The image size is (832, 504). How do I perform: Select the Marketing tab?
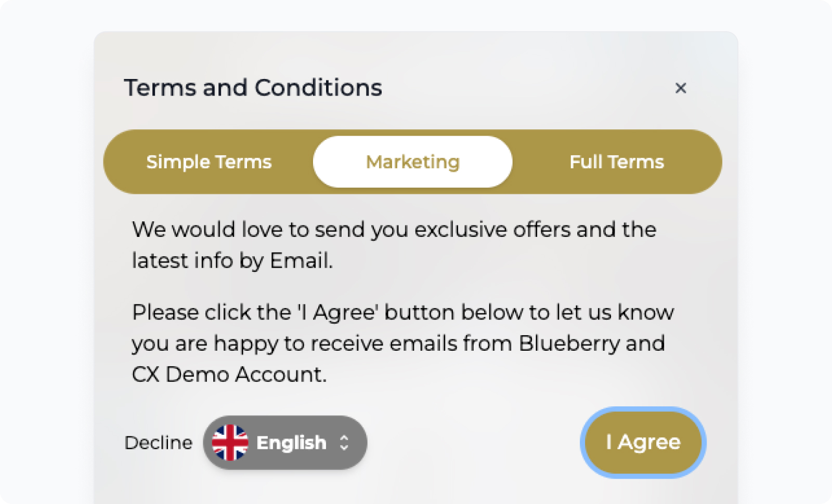413,162
